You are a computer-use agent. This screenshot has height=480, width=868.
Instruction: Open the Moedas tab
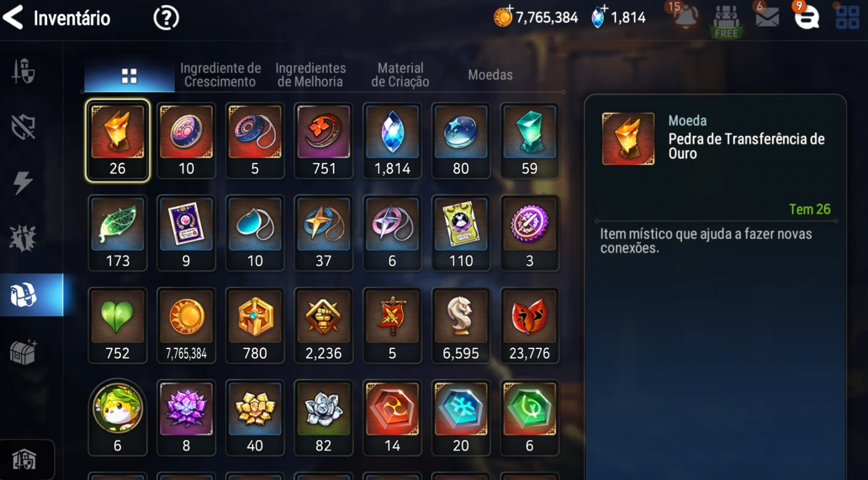click(490, 75)
